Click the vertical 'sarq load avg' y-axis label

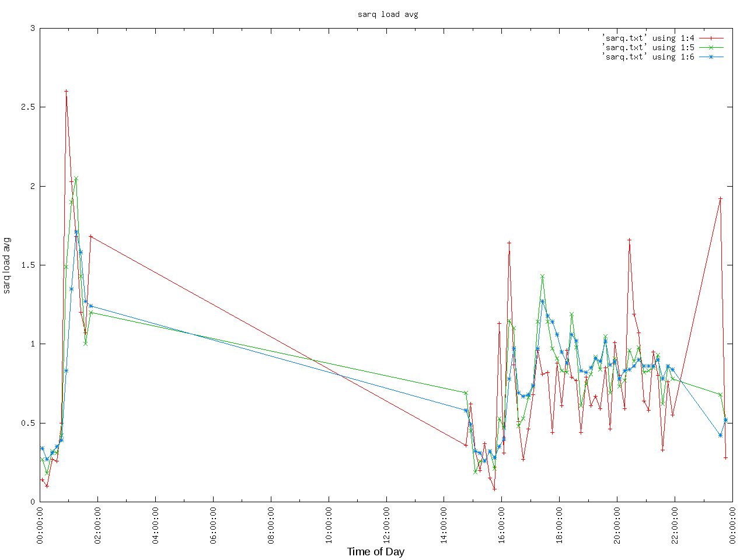pos(7,265)
